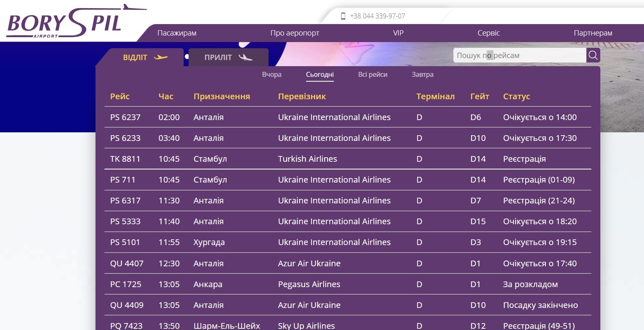Image resolution: width=644 pixels, height=330 pixels.
Task: Select flight QU 4409
Action: tap(127, 305)
